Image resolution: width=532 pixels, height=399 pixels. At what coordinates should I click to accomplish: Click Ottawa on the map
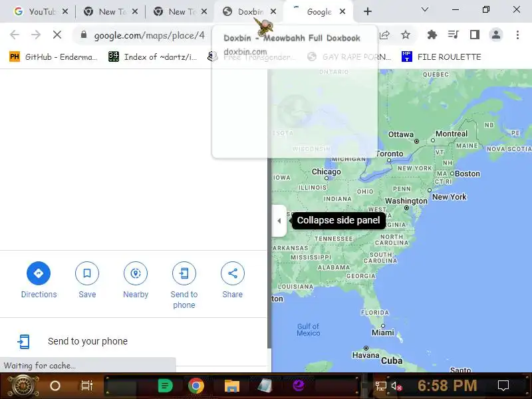pos(401,135)
